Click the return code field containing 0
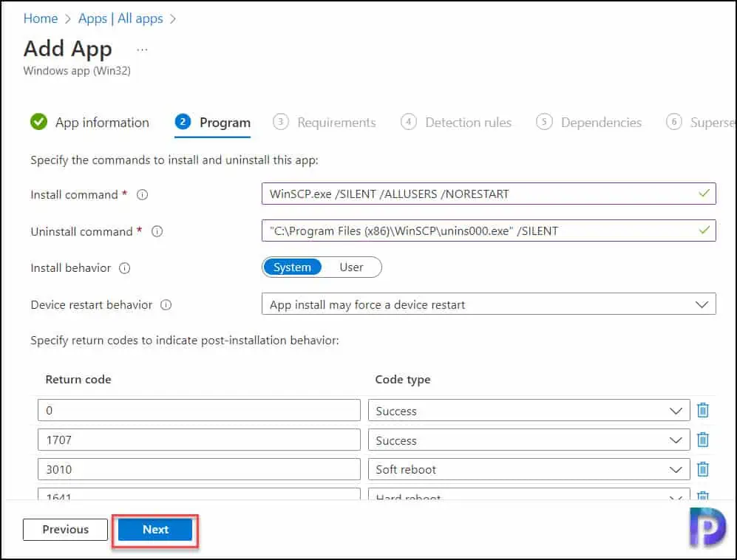This screenshot has height=560, width=737. (x=199, y=410)
